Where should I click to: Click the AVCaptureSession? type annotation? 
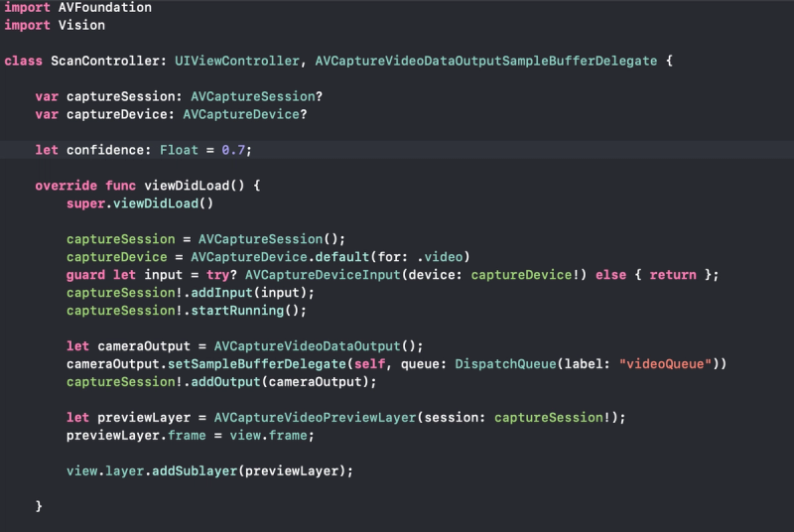[x=257, y=96]
